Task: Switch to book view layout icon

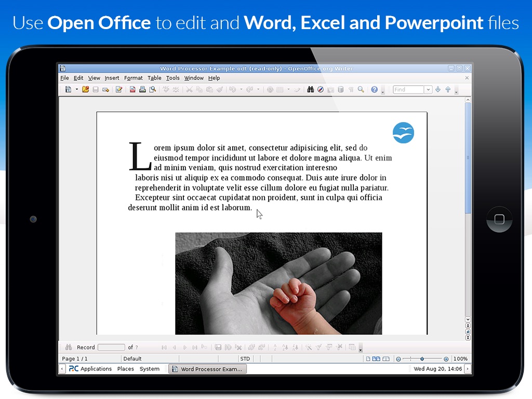Action: point(386,358)
